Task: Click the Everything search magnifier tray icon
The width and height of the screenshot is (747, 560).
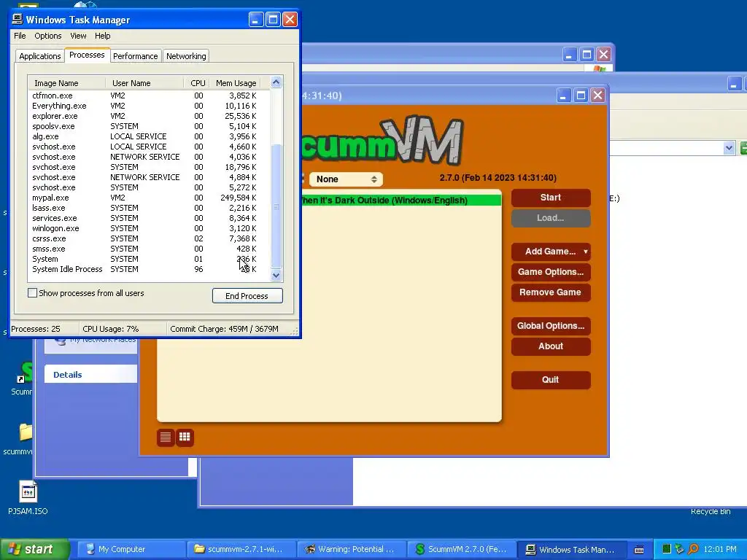Action: click(x=693, y=549)
